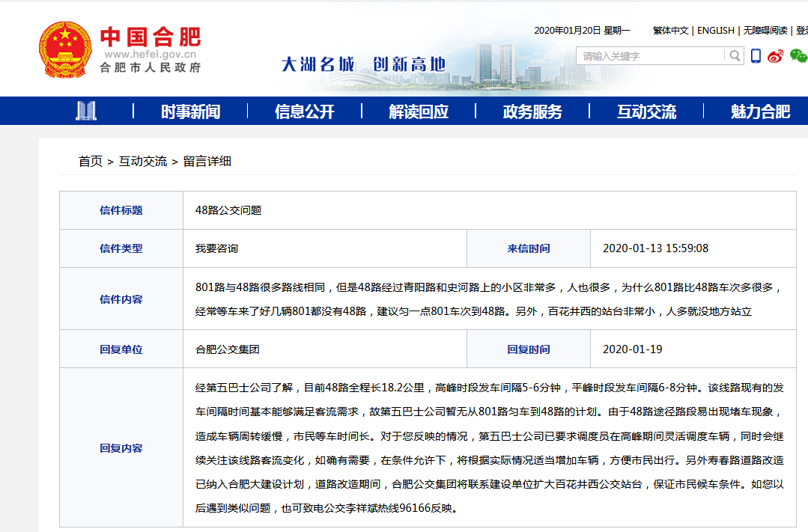Open the mobile version phone icon
This screenshot has height=532, width=808.
pos(756,55)
